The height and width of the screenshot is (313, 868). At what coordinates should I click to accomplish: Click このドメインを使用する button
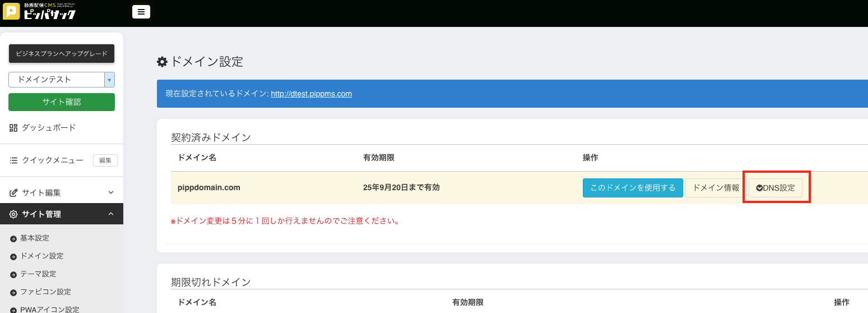pos(633,188)
